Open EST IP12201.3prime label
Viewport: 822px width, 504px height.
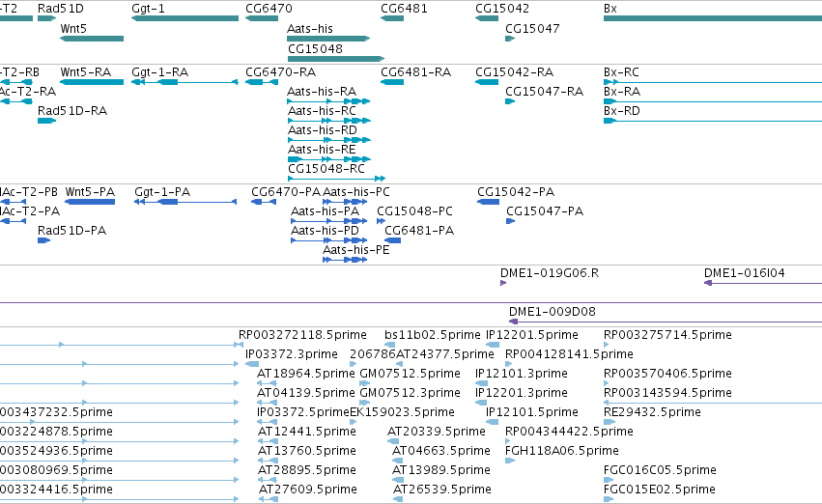(x=522, y=393)
